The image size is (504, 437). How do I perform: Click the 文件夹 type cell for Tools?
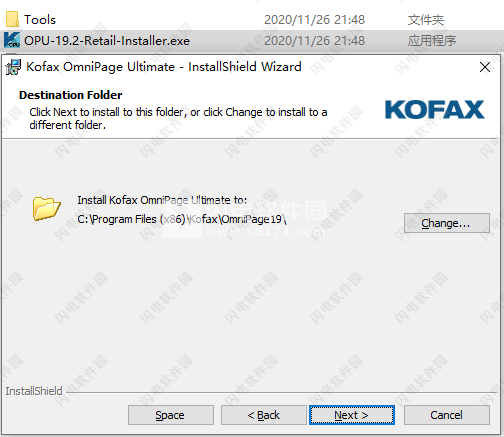(426, 20)
